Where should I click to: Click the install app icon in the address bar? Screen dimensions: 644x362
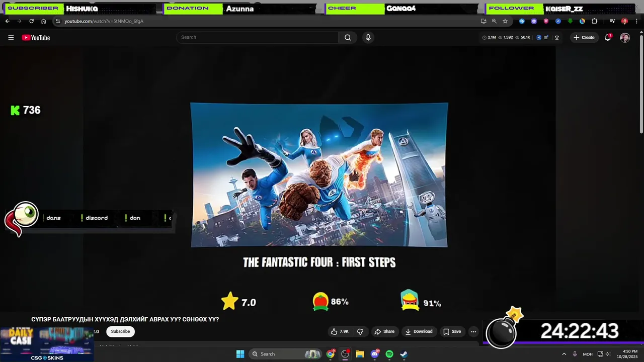point(484,21)
